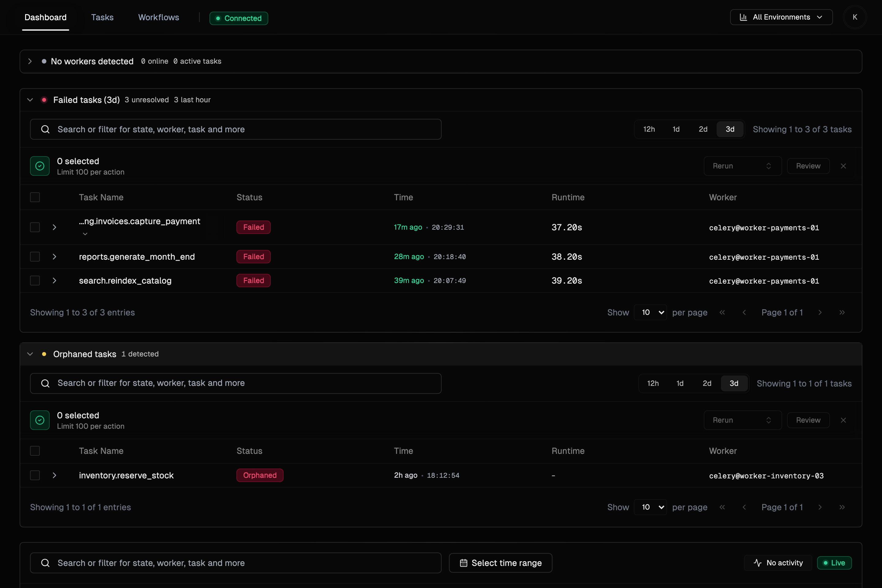
Task: Select 12h range in Failed tasks
Action: (x=649, y=129)
